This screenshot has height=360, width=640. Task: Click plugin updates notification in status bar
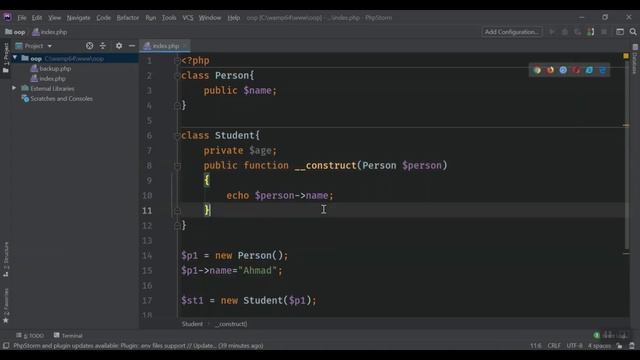138,346
